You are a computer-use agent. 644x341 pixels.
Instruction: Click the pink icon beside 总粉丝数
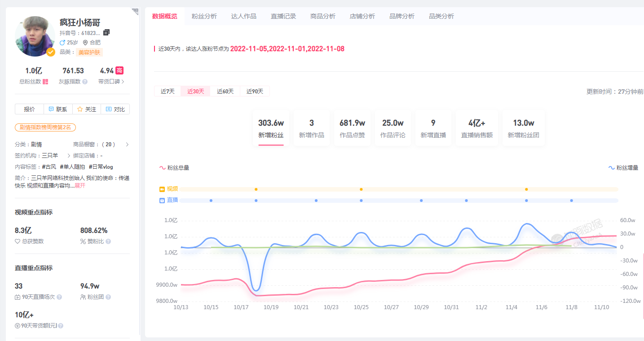pos(45,82)
